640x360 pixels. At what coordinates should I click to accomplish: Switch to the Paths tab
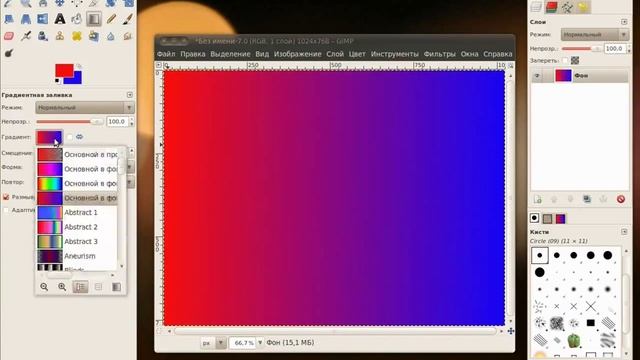coord(567,6)
